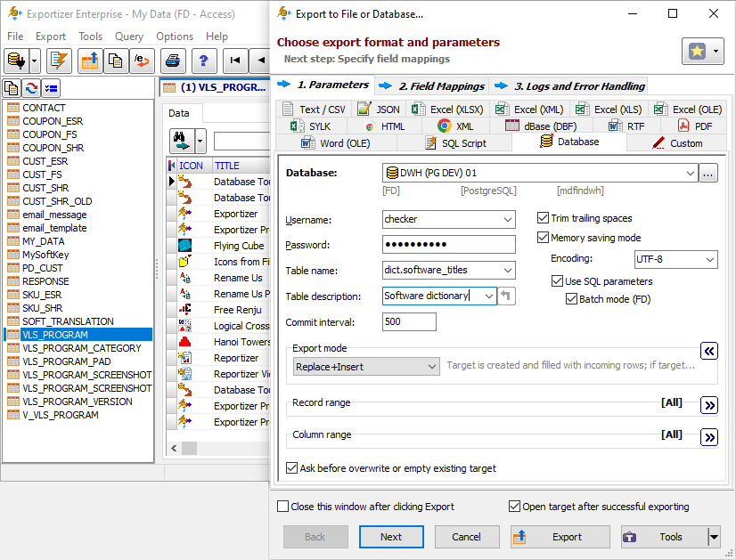The image size is (736, 560).
Task: Open the Query menu
Action: (129, 37)
